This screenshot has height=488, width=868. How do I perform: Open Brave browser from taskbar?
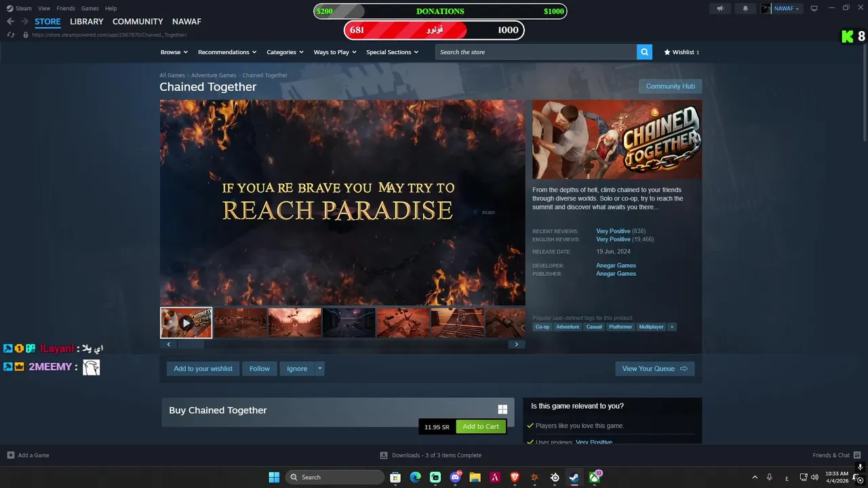coord(515,477)
